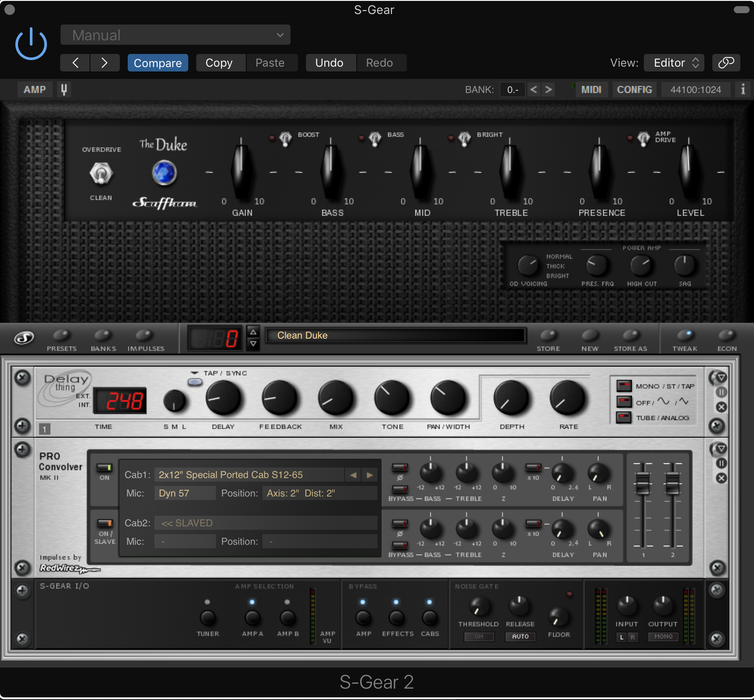Click the Redo button

click(381, 63)
